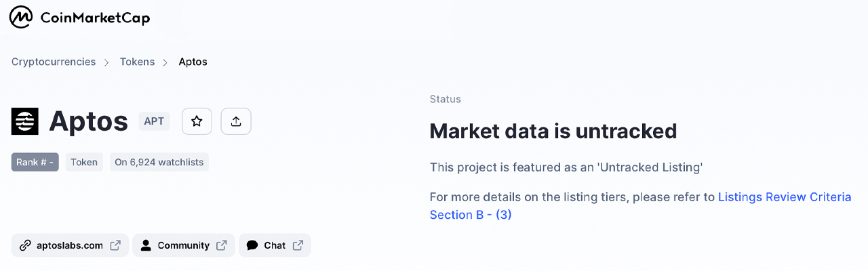The image size is (868, 271).
Task: Click the share upload icon button
Action: [x=236, y=121]
